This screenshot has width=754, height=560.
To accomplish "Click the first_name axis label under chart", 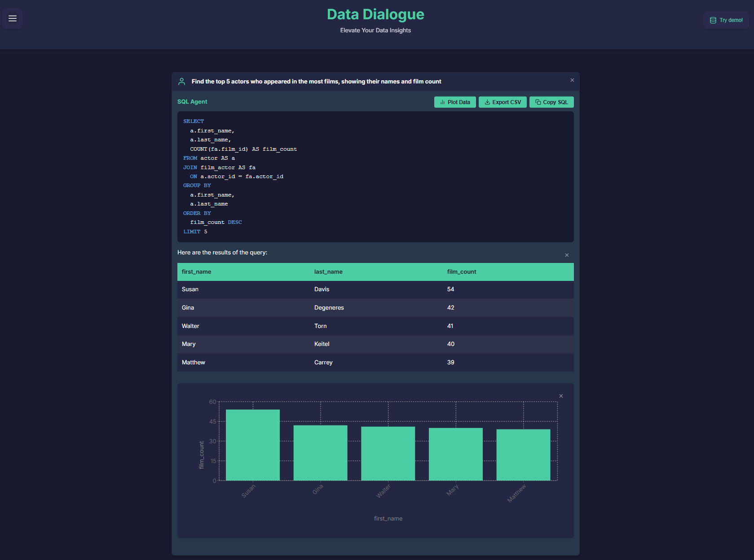I will coord(388,519).
